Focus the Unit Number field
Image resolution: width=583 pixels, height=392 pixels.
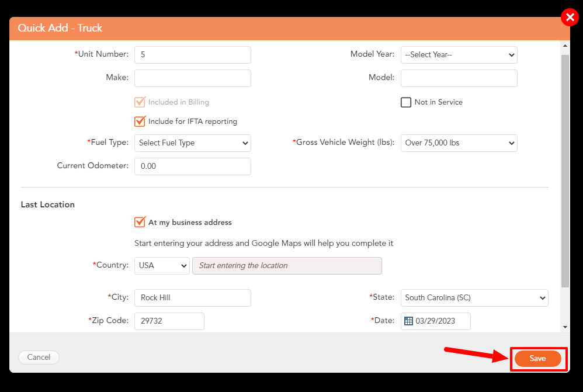click(193, 55)
